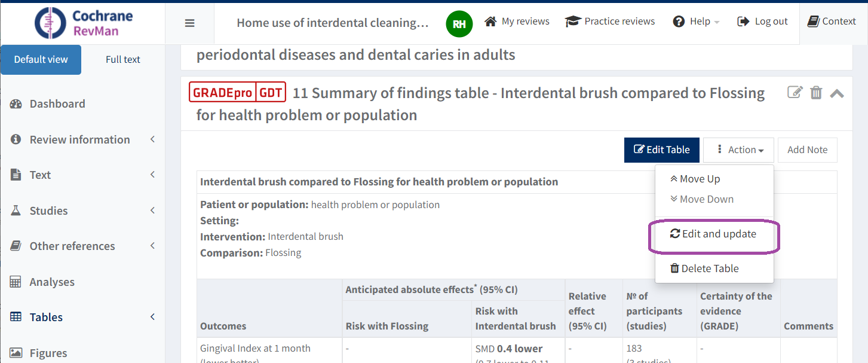
Task: Expand the Review information section
Action: click(79, 139)
